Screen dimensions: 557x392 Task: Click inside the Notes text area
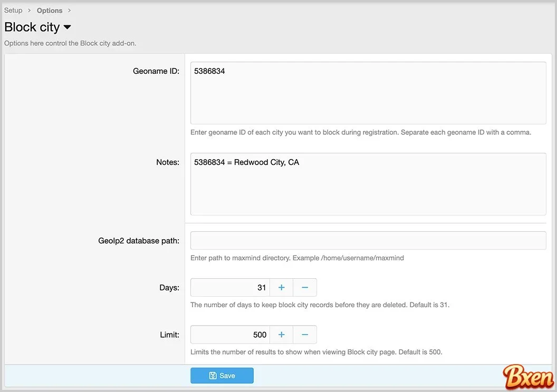(x=368, y=184)
